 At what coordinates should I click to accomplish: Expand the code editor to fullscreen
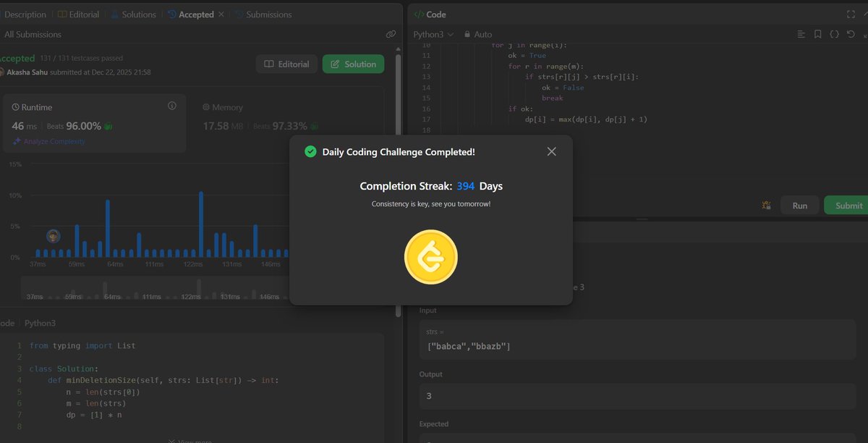pyautogui.click(x=851, y=14)
